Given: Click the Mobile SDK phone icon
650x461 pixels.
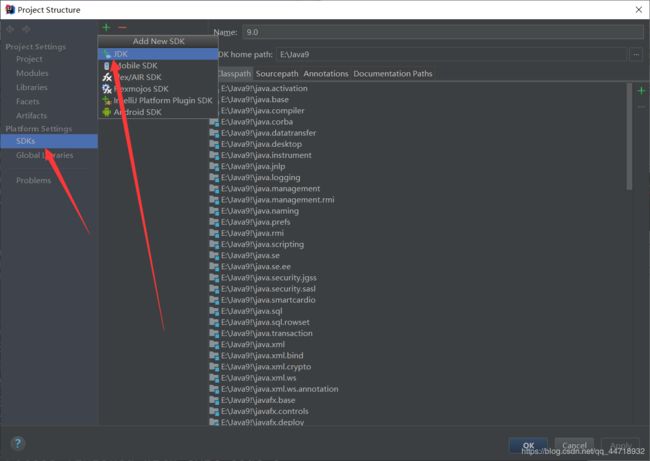Looking at the screenshot, I should tap(107, 66).
